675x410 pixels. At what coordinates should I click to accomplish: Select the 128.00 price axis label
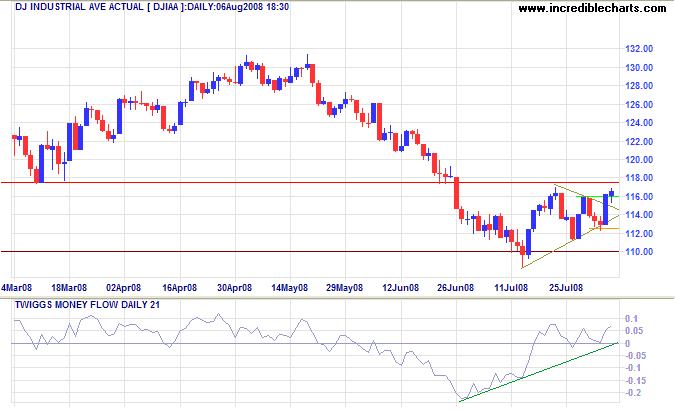point(639,86)
